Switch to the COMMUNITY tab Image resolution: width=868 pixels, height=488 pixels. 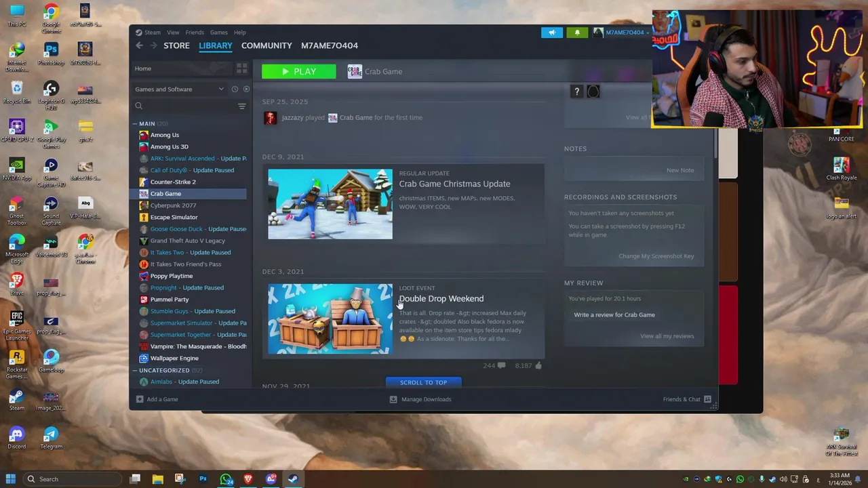[267, 45]
